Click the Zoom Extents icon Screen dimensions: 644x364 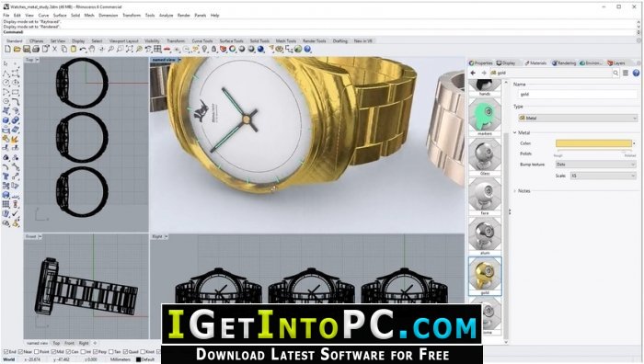pos(130,50)
